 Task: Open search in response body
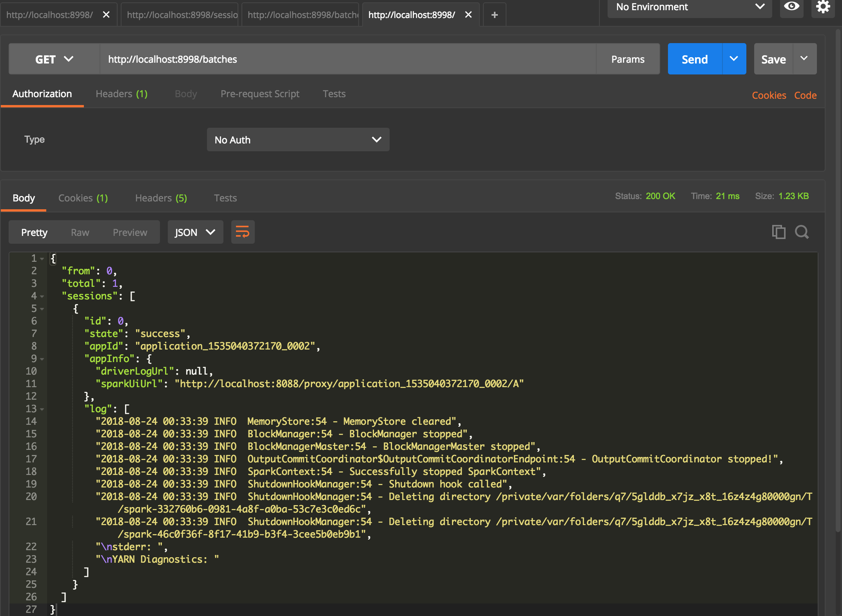(802, 232)
